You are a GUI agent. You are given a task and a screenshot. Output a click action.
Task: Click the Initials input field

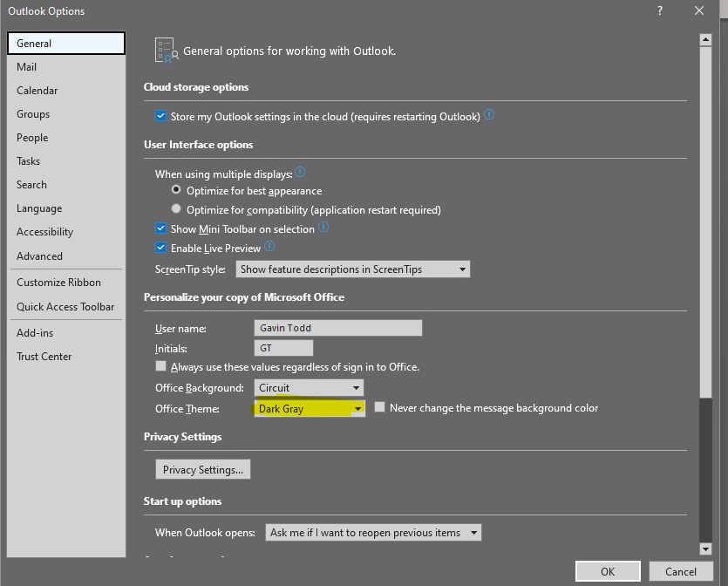[283, 348]
